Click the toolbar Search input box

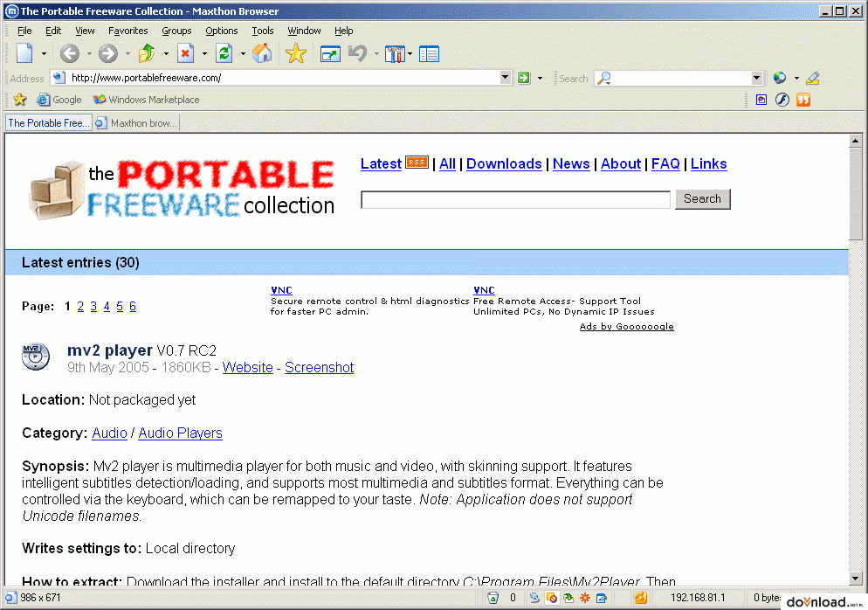[679, 78]
